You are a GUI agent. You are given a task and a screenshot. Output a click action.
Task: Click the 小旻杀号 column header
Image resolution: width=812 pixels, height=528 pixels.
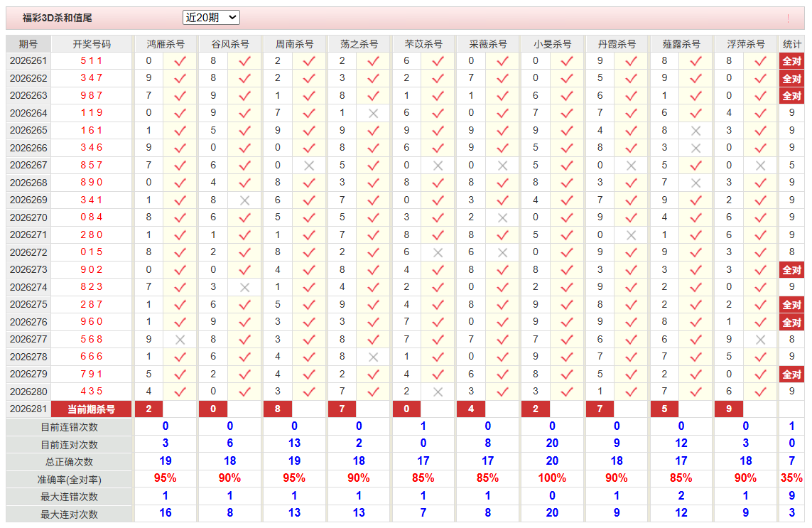tap(552, 44)
